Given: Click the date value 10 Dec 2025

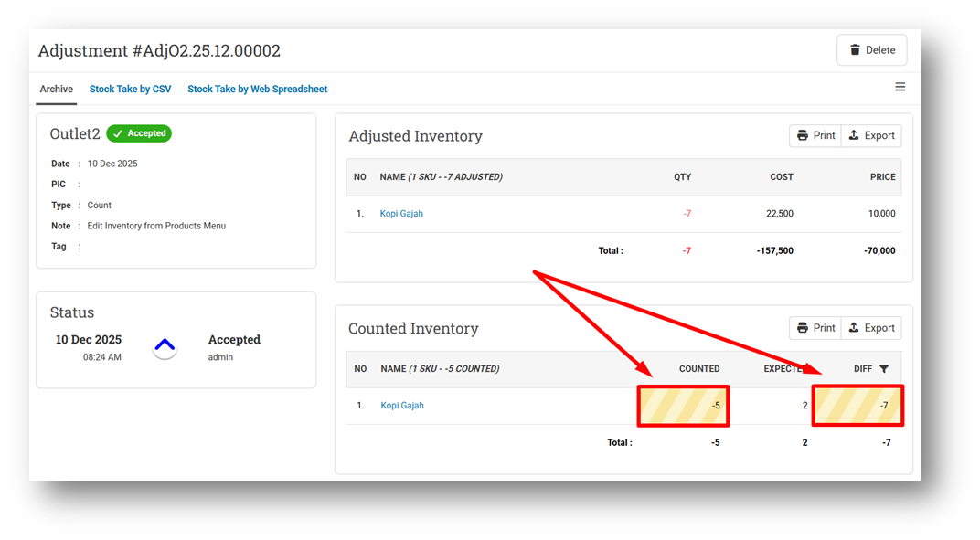Looking at the screenshot, I should click(112, 164).
